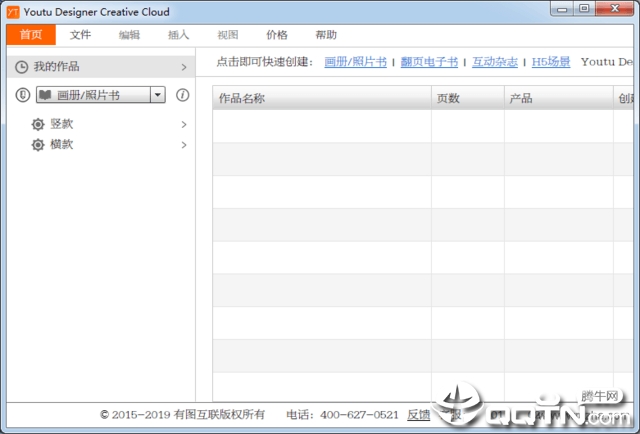Open the 插入 menu

(178, 35)
